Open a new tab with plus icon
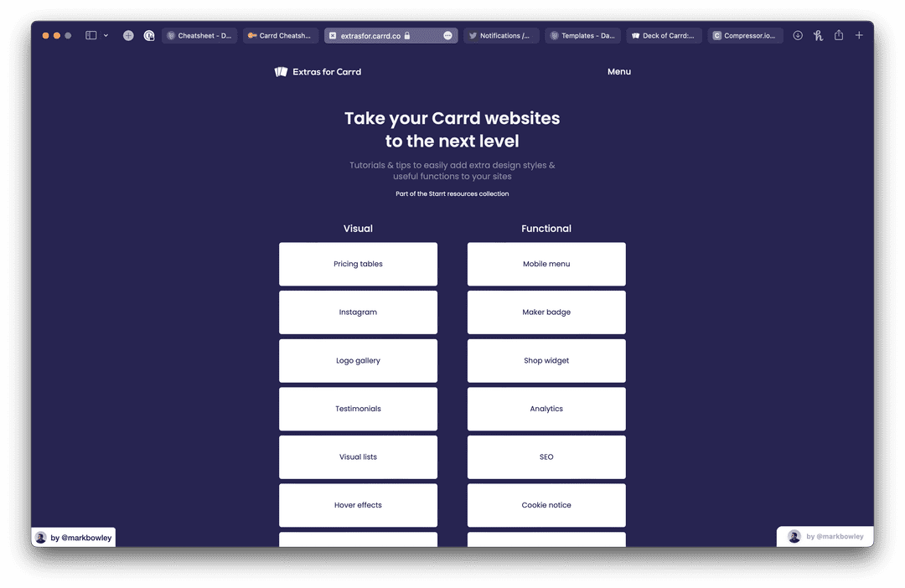This screenshot has width=905, height=588. click(859, 36)
